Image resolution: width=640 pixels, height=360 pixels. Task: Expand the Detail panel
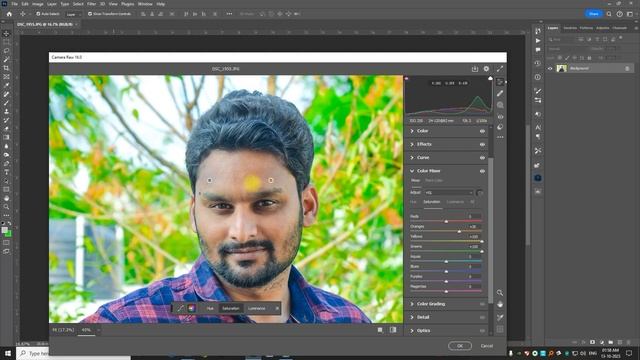tap(412, 317)
